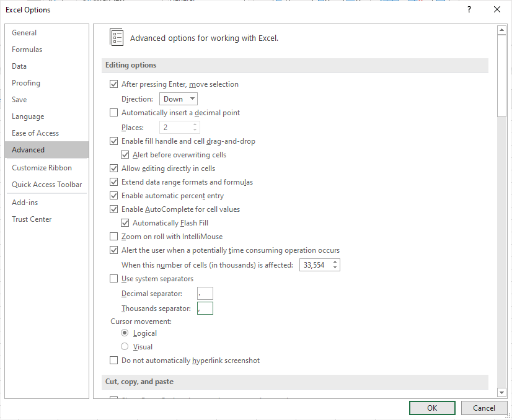The image size is (512, 420).
Task: Click the Advanced options page icon
Action: coord(116,37)
